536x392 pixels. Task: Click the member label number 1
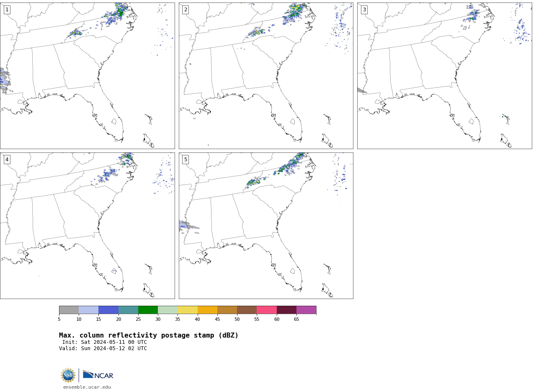tap(7, 10)
